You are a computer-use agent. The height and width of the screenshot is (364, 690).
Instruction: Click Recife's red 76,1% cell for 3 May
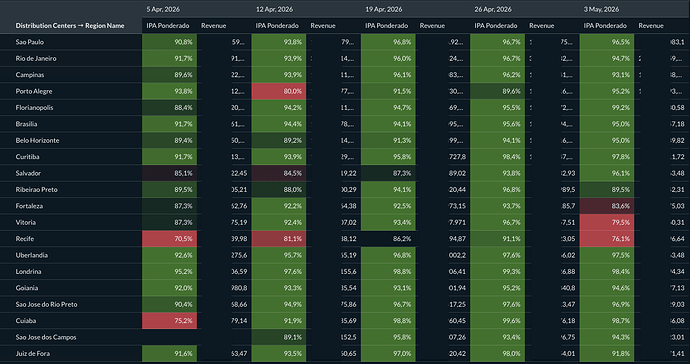[607, 239]
